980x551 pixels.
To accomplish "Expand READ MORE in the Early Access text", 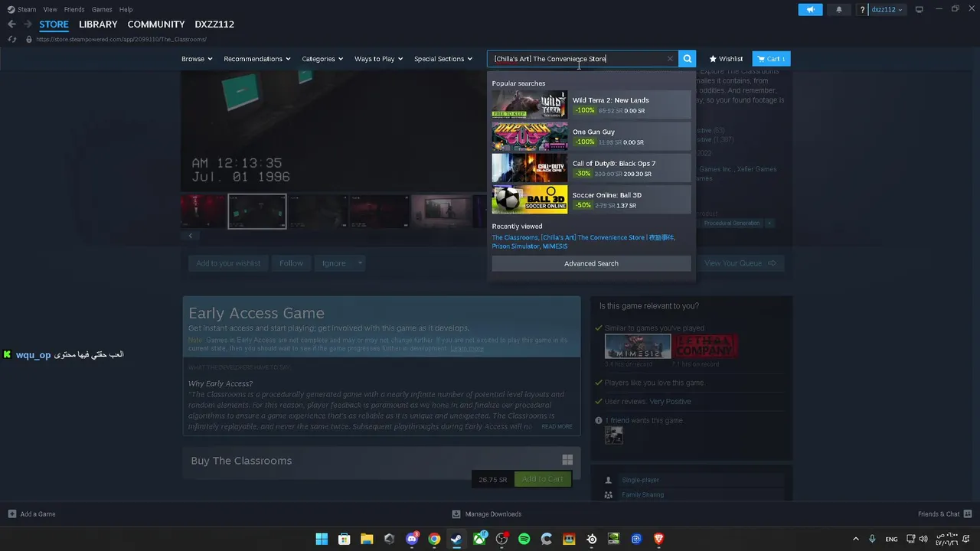I will click(557, 426).
